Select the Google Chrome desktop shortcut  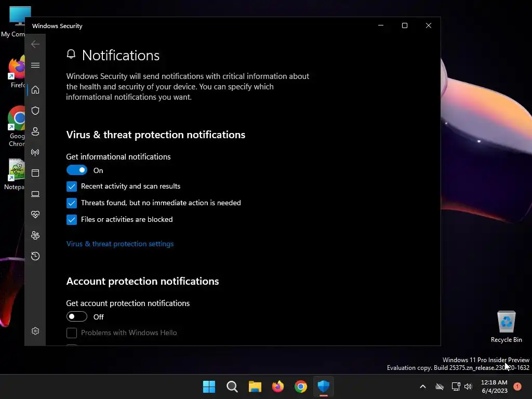coord(16,127)
